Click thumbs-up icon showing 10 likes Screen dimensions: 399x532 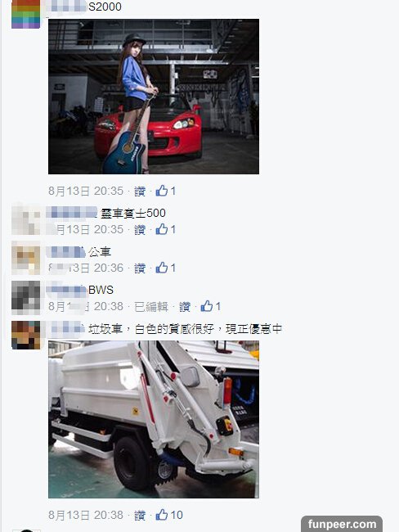tap(162, 515)
